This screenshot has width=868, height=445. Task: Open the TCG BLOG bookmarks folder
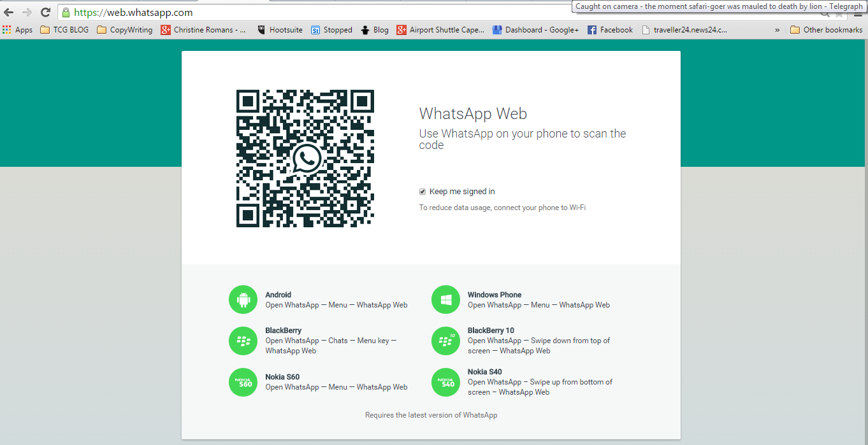point(64,29)
